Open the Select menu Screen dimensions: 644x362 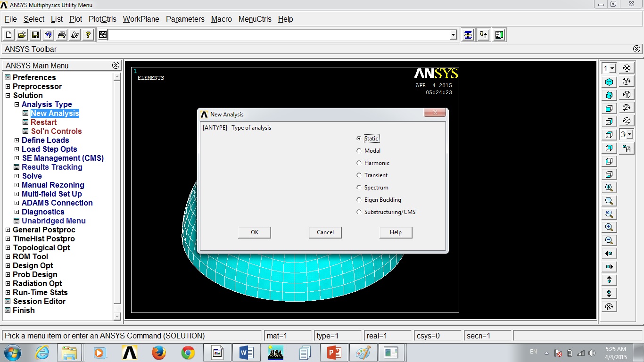(34, 19)
